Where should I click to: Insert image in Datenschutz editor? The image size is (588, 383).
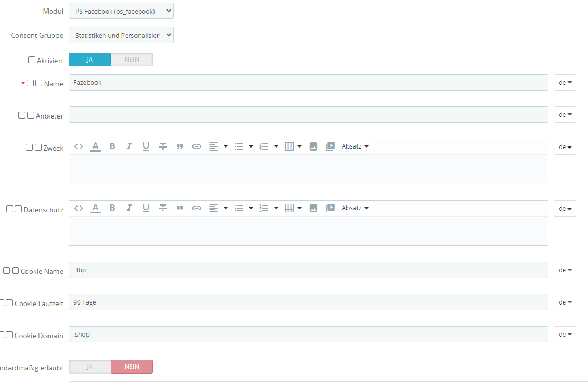tap(313, 208)
